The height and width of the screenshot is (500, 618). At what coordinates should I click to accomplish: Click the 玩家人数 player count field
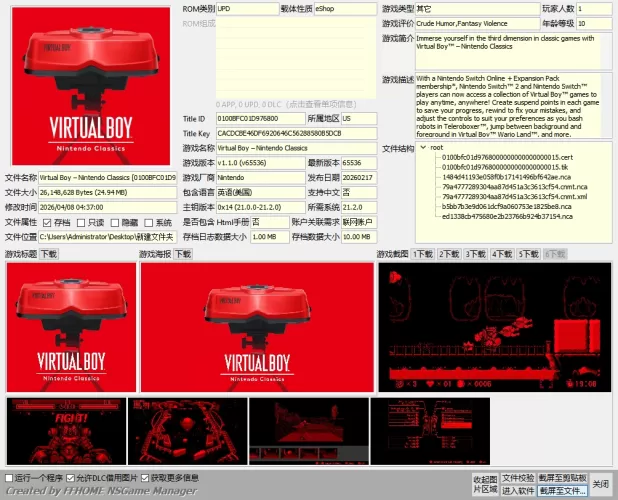594,9
